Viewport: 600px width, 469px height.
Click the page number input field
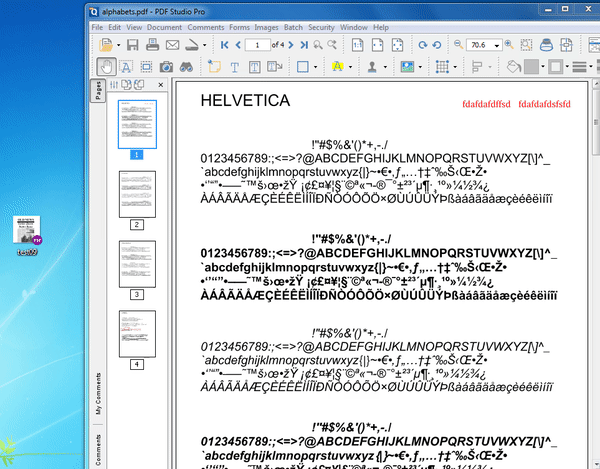258,45
